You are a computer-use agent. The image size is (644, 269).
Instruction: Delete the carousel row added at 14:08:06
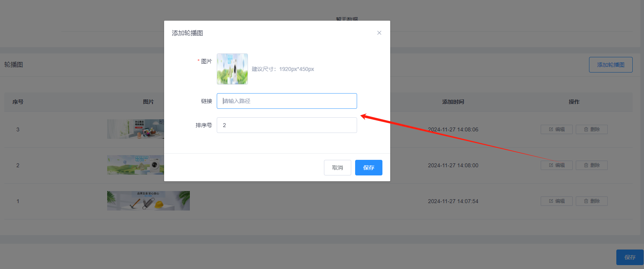click(x=591, y=129)
